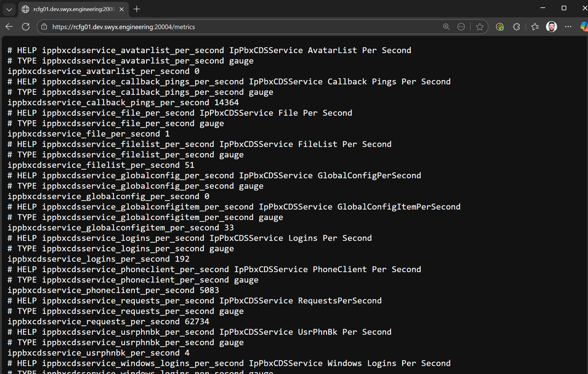
Task: Open the Extensions puzzle-piece menu
Action: pos(517,27)
